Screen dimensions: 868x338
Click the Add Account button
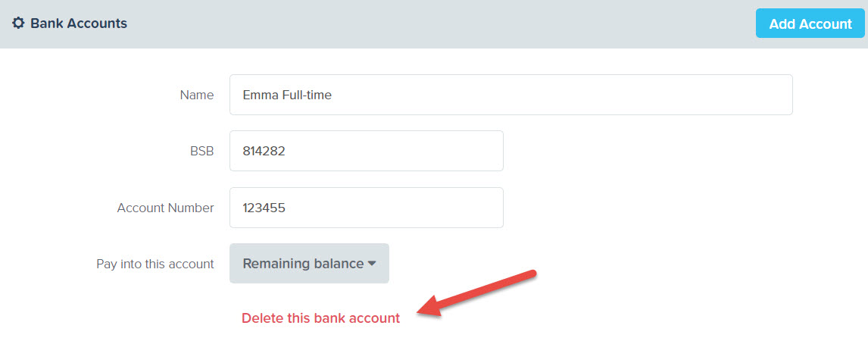(x=810, y=23)
